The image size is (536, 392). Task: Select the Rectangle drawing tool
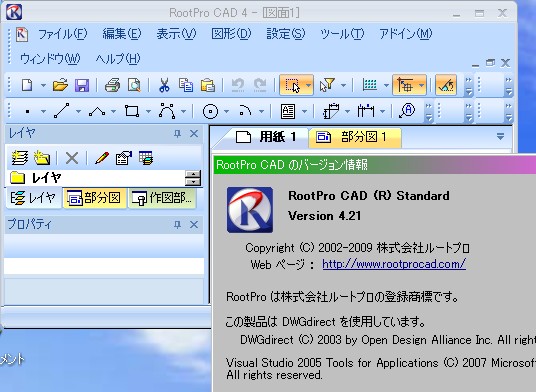(132, 111)
